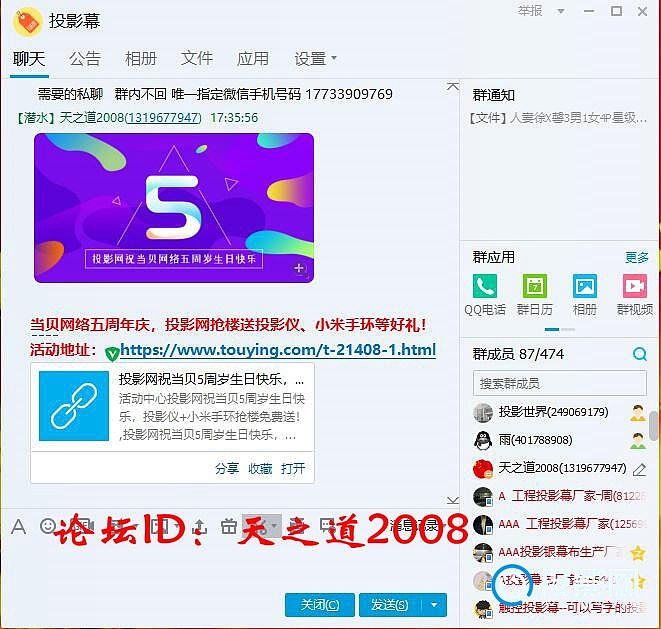The height and width of the screenshot is (629, 661).
Task: Click 更多 in 群应用 section
Action: click(x=637, y=258)
